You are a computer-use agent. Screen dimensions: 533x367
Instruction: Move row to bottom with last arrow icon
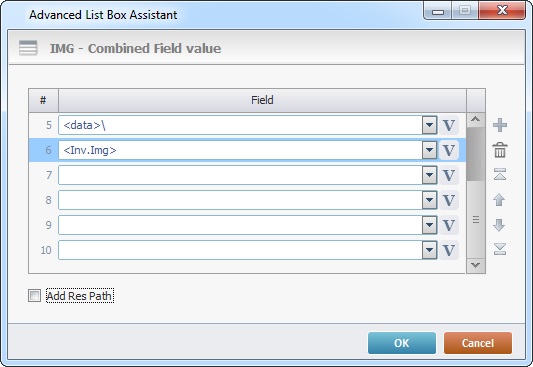[x=500, y=249]
